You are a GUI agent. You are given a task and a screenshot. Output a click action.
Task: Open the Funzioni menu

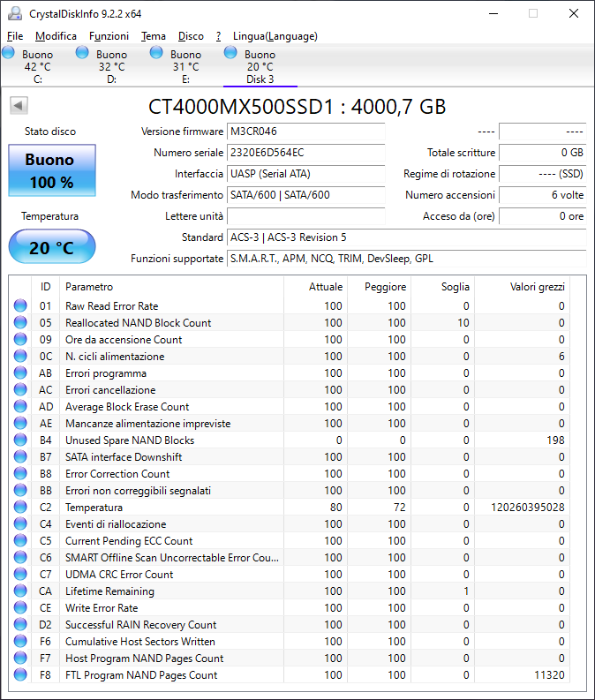click(109, 36)
